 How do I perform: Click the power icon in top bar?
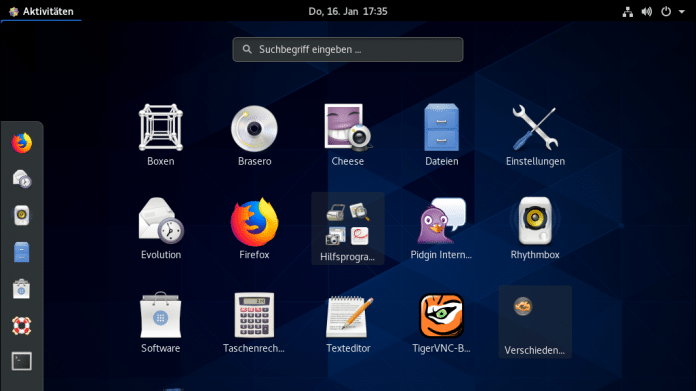pos(666,12)
